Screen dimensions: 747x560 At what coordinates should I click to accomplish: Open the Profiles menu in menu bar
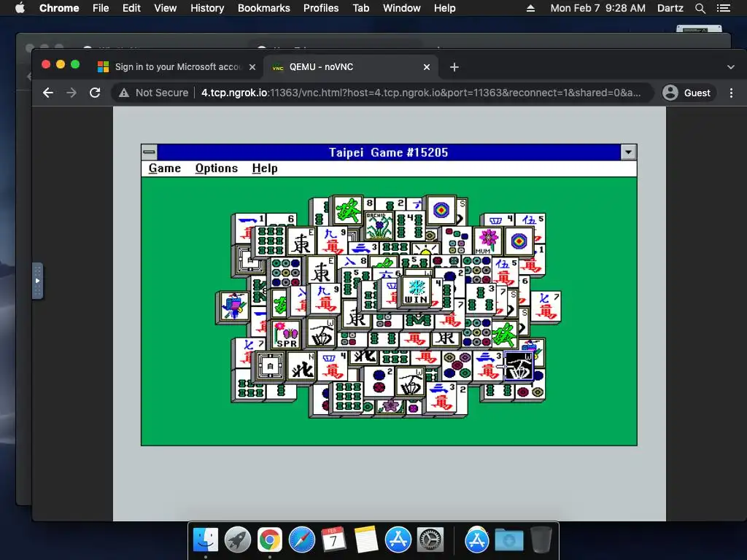pyautogui.click(x=321, y=8)
